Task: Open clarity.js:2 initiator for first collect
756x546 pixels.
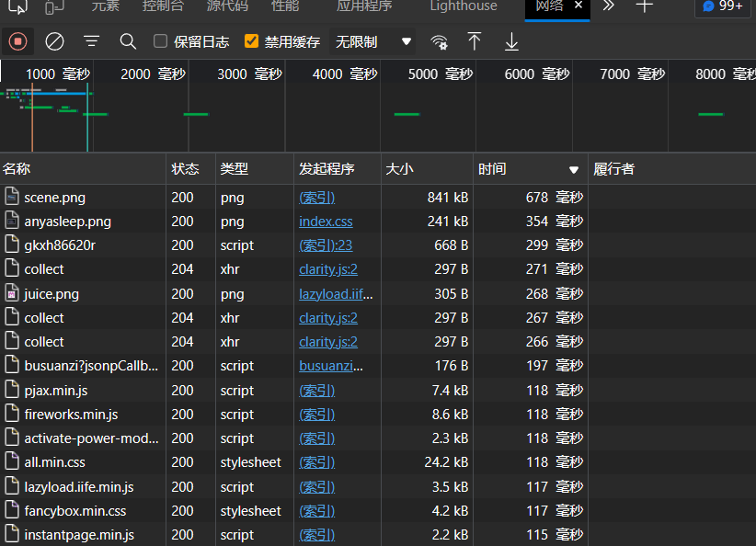Action: point(328,269)
